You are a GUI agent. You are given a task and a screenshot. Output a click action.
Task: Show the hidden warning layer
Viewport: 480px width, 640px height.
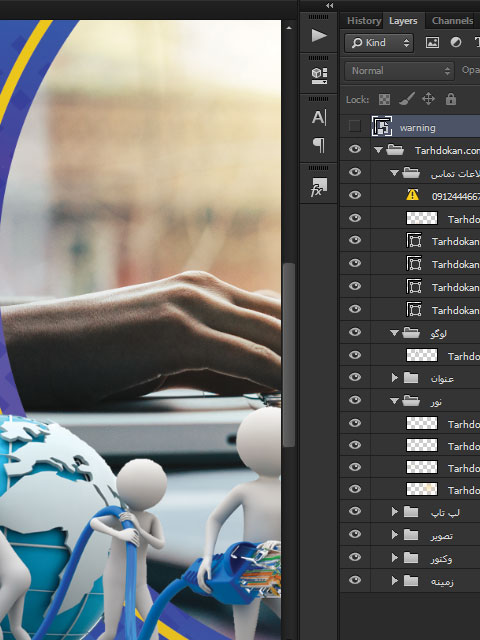(355, 126)
